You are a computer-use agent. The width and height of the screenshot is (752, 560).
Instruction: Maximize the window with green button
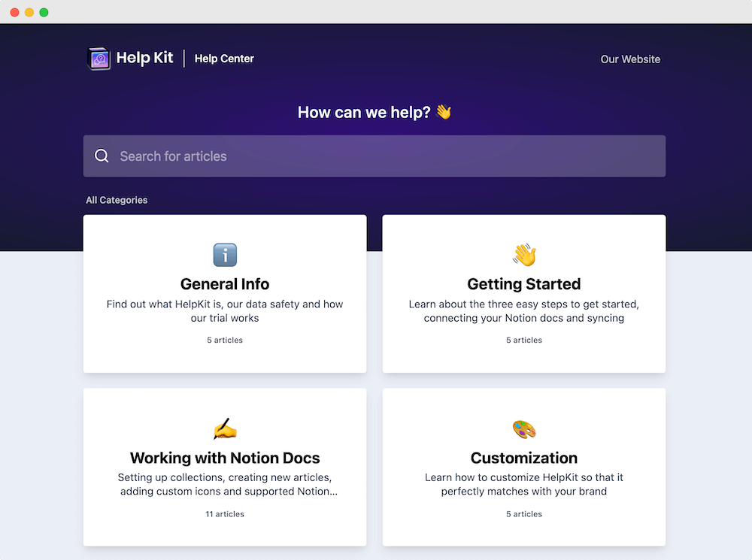[44, 12]
